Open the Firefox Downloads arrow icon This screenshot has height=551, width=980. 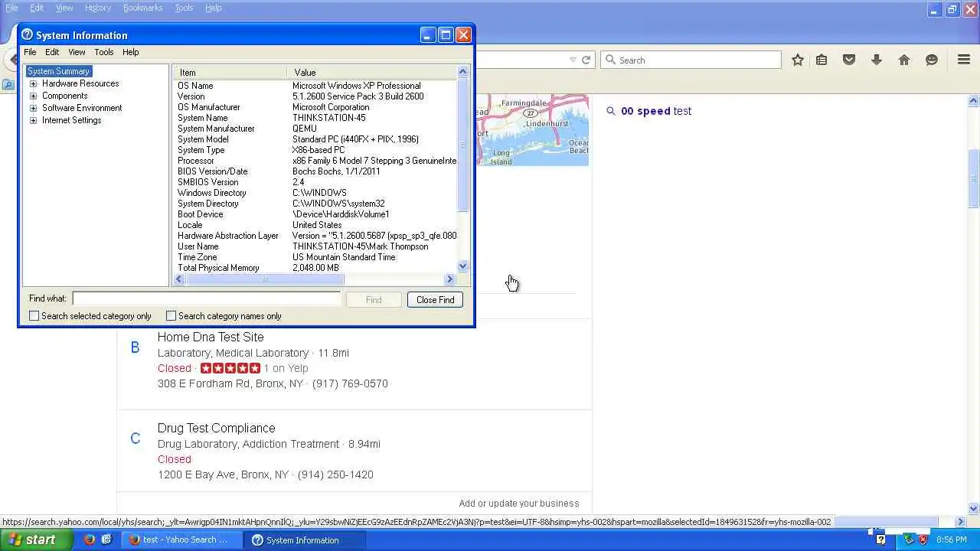877,60
